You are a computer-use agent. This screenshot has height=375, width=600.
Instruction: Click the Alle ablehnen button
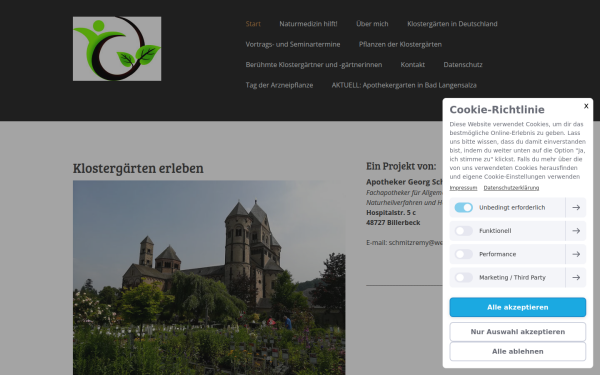[517, 351]
